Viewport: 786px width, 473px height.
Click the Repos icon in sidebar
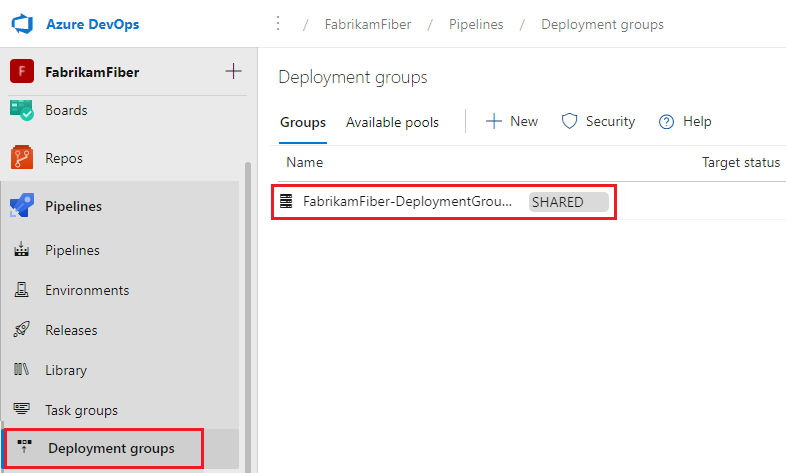point(22,158)
